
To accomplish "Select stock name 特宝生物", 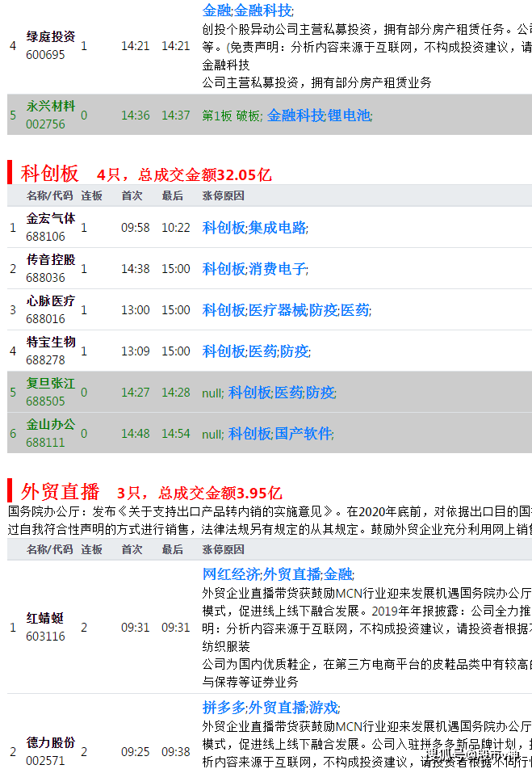I will pyautogui.click(x=51, y=342).
